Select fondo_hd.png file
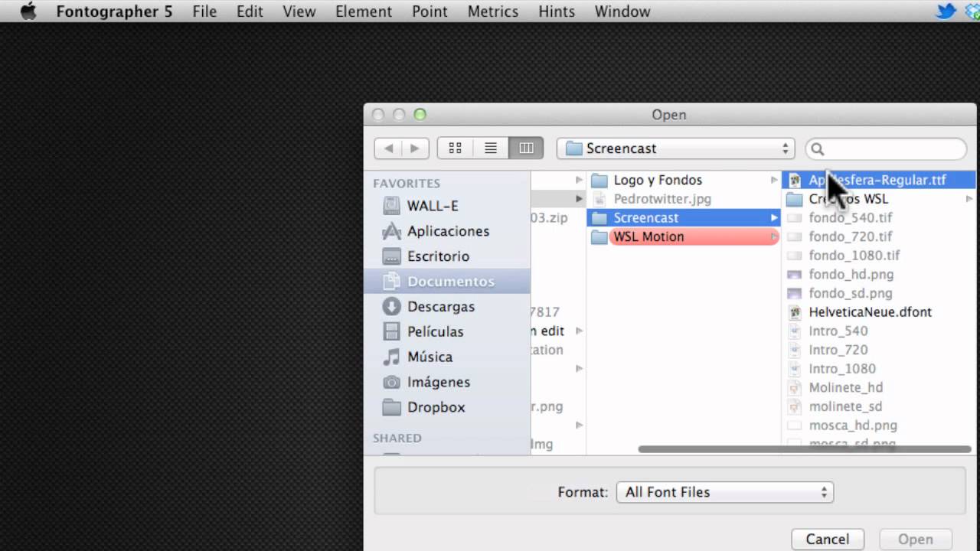This screenshot has height=551, width=980. (877, 274)
